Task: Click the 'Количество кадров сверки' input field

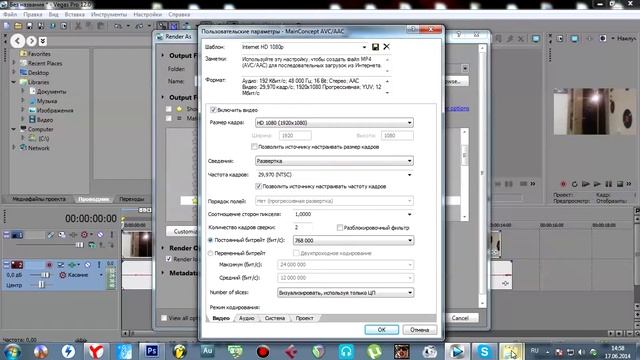Action: pos(303,227)
